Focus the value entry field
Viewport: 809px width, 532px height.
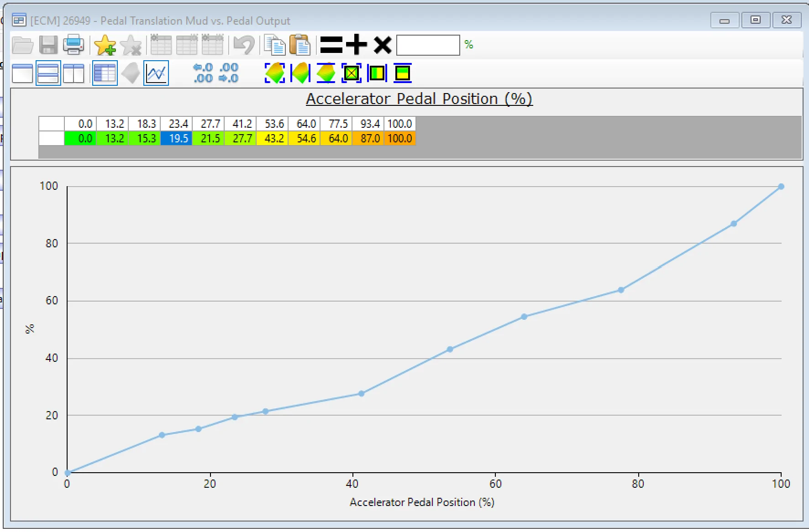(x=428, y=45)
